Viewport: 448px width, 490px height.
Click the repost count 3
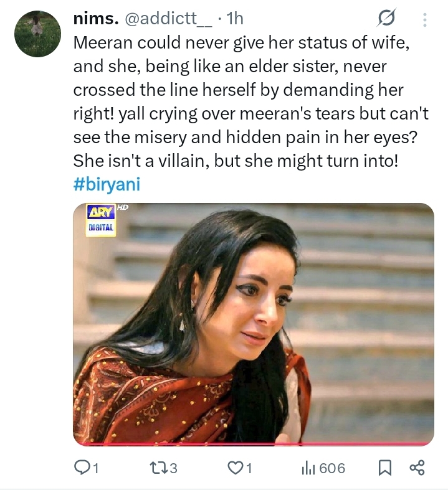[x=174, y=468]
